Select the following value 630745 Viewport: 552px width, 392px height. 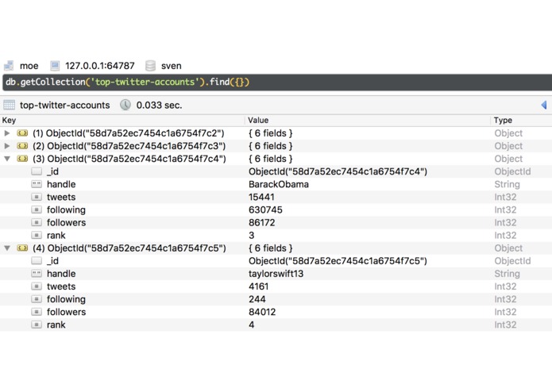pos(265,210)
